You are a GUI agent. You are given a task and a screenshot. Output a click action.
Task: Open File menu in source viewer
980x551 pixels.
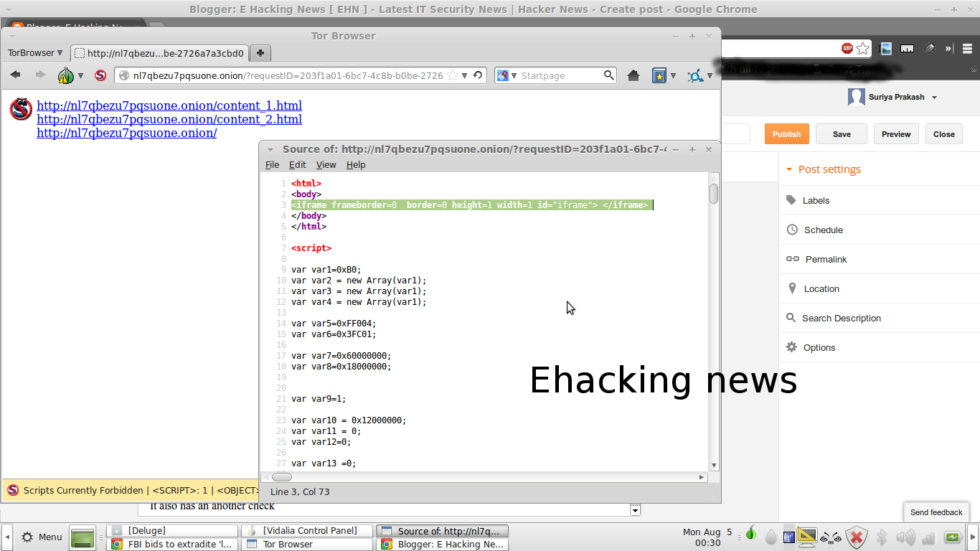coord(272,164)
